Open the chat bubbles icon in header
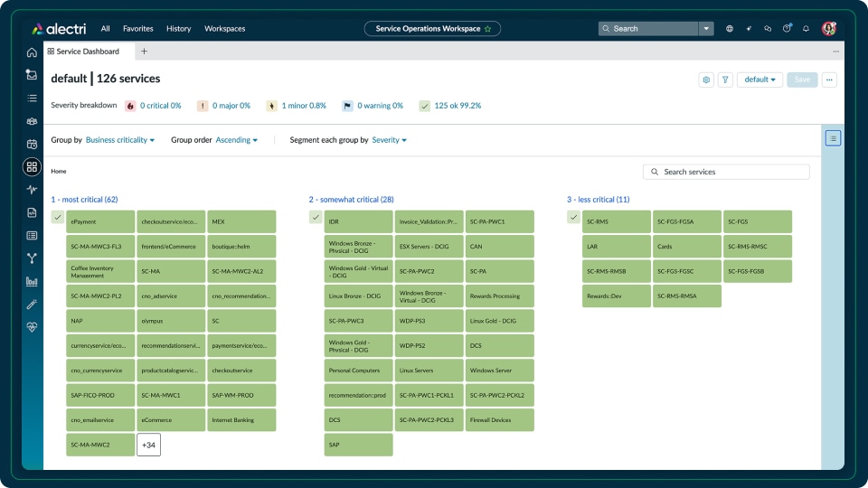868x488 pixels. click(768, 29)
